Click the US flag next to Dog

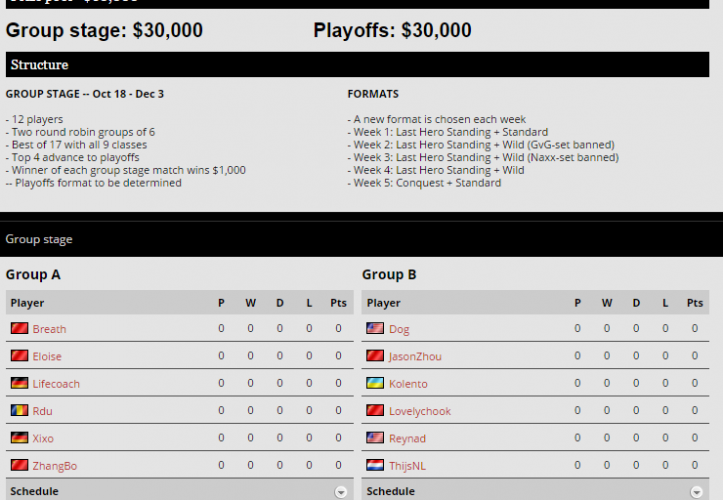click(375, 329)
